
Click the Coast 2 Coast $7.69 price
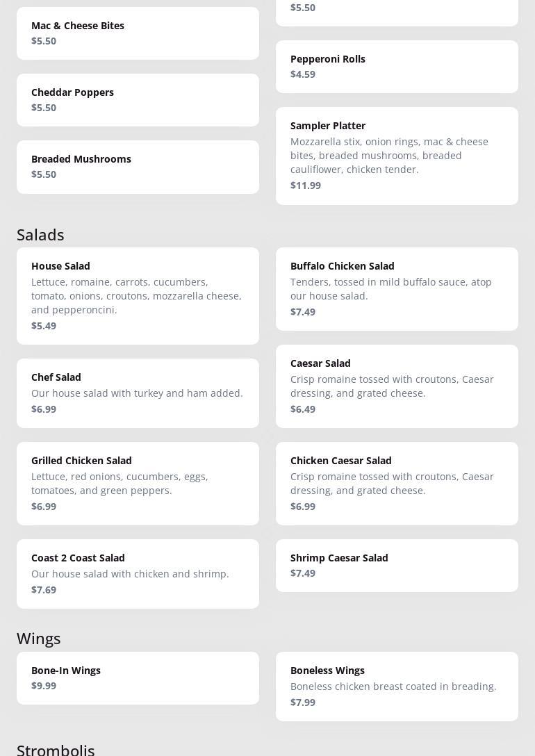44,590
